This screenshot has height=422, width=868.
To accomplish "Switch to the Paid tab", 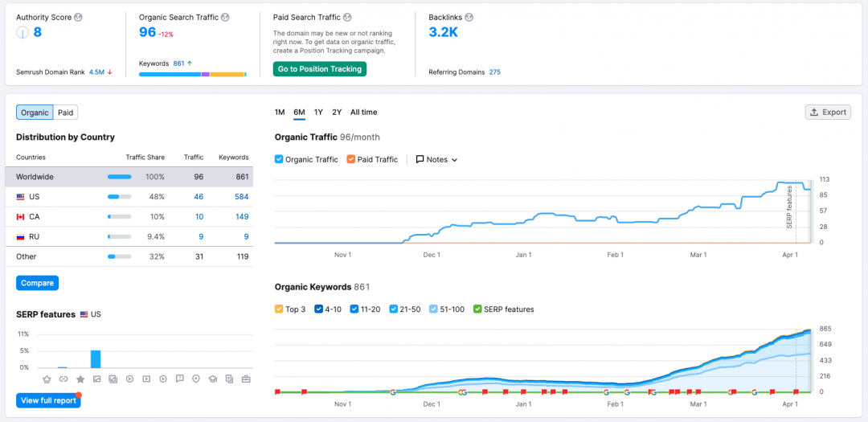I will [65, 113].
